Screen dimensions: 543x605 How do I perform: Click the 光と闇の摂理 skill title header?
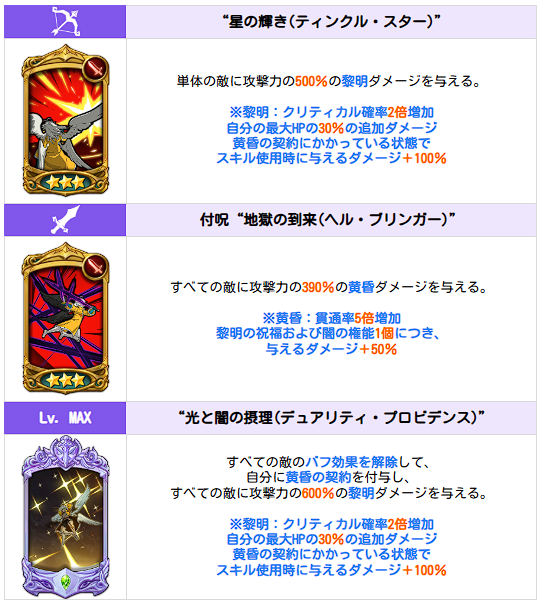331,418
